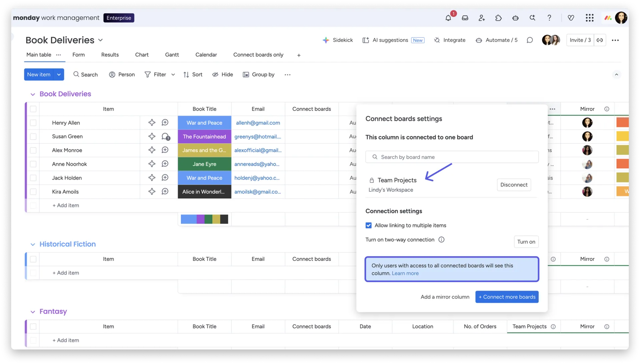Open the top bar search icon
Screen dimensions: 640x364
[x=532, y=18]
